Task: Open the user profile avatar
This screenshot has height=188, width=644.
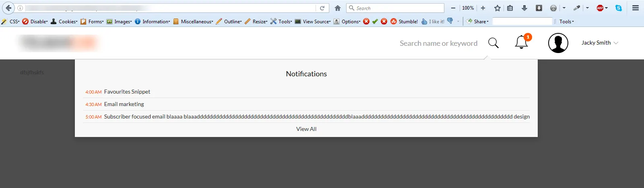Action: pyautogui.click(x=558, y=43)
